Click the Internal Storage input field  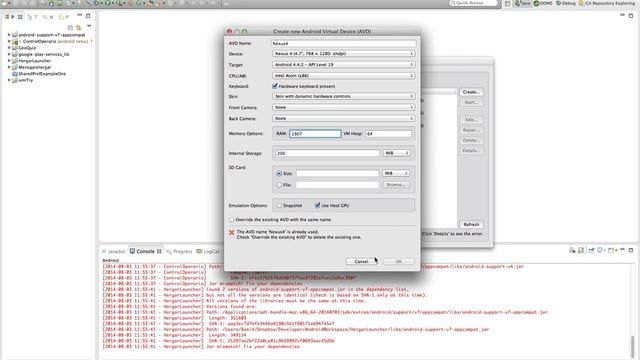[x=327, y=153]
